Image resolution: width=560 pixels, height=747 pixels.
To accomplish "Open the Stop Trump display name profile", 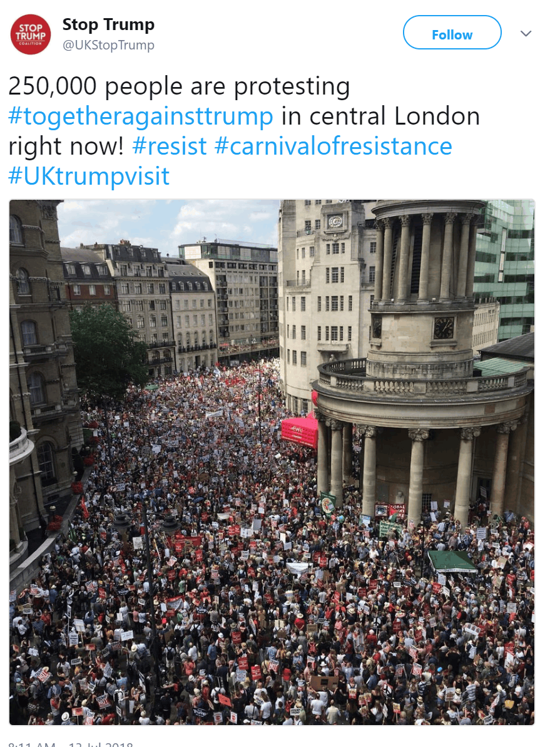I will point(108,24).
